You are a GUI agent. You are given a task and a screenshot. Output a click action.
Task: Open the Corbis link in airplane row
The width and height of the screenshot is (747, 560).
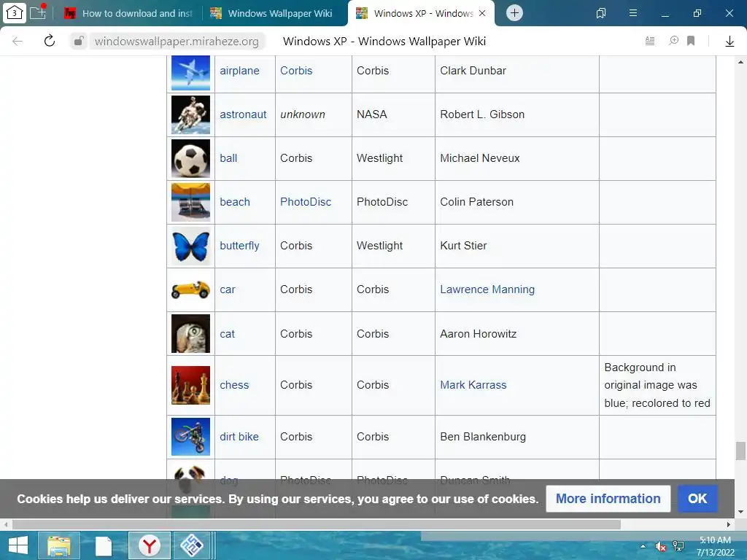tap(296, 71)
